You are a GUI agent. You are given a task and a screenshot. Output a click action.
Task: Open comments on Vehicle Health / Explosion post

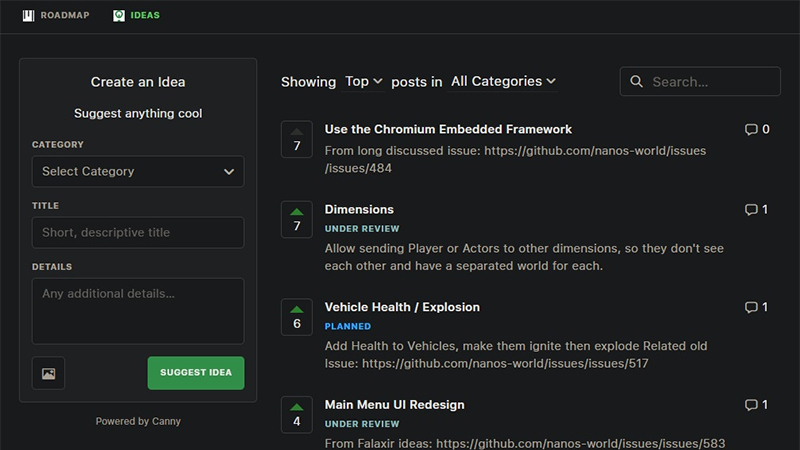757,307
